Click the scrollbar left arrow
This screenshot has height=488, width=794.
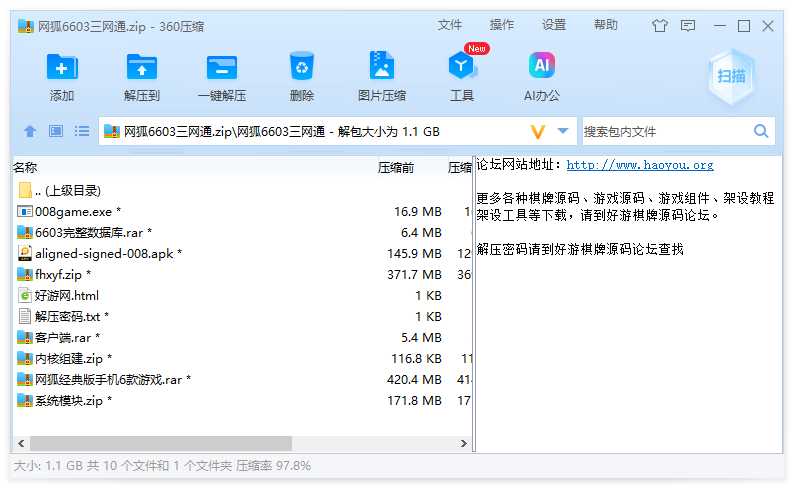pos(21,443)
